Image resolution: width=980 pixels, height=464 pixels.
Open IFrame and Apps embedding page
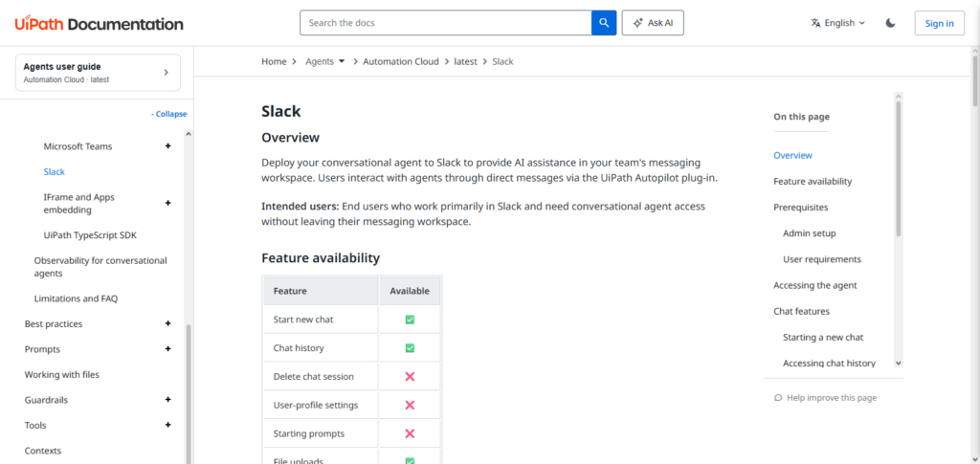point(78,204)
